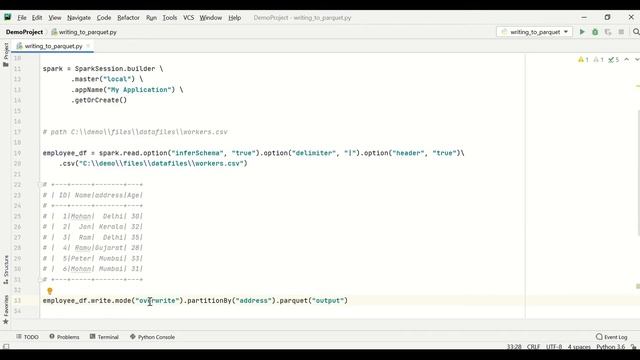
Task: Select the writing_to_parquet.py editor tab
Action: click(53, 46)
